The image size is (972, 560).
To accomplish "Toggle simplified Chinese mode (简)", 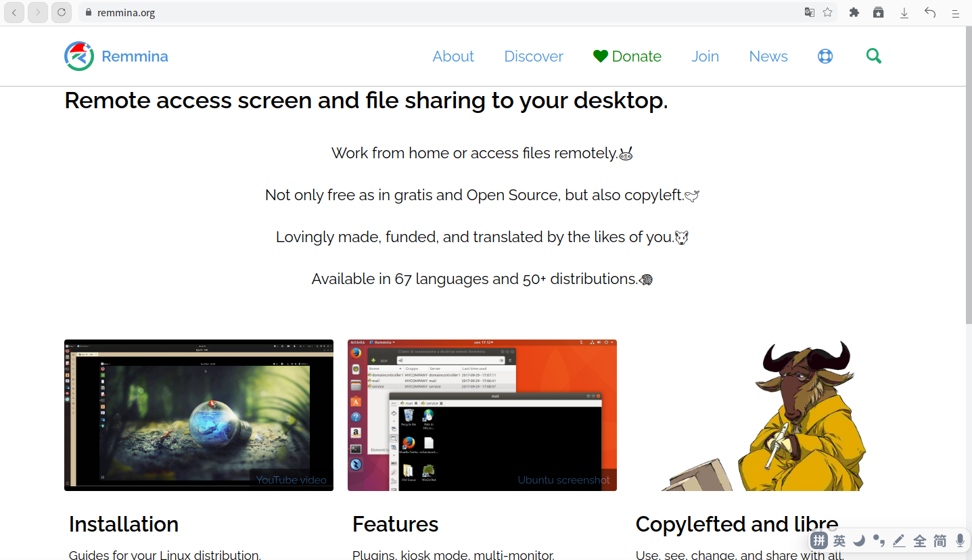I will coord(940,540).
